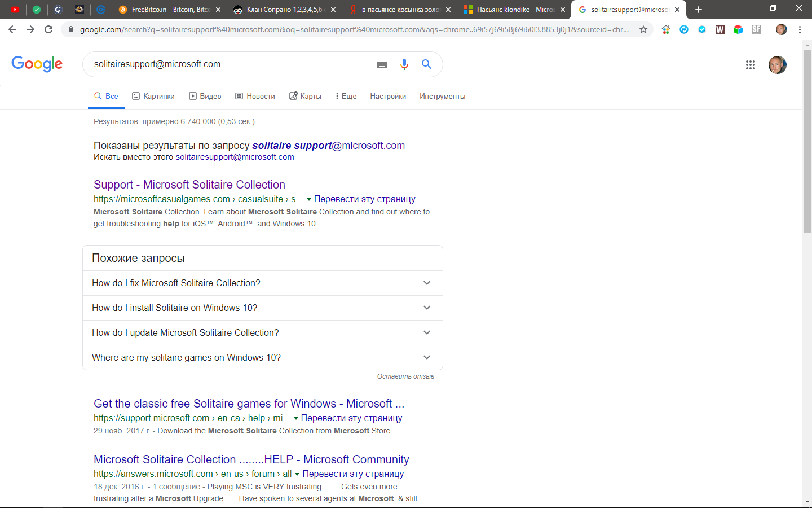
Task: Open the SF extension icon
Action: [756, 29]
